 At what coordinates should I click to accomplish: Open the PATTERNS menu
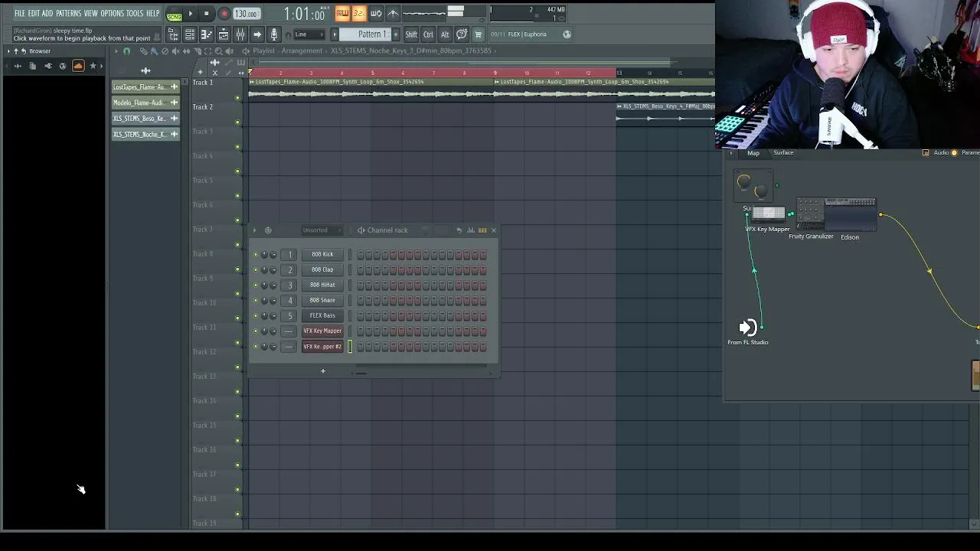point(68,14)
